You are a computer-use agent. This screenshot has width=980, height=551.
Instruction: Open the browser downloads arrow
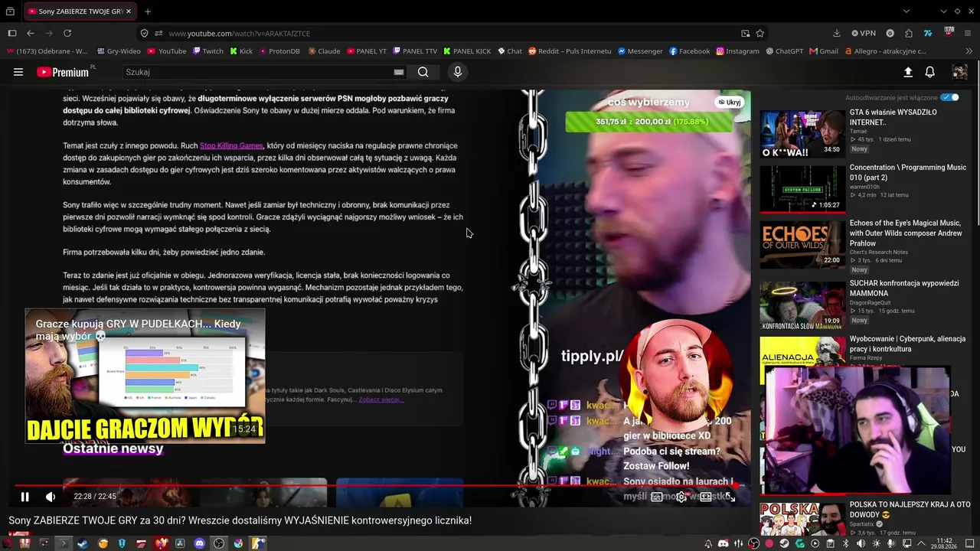pos(837,33)
